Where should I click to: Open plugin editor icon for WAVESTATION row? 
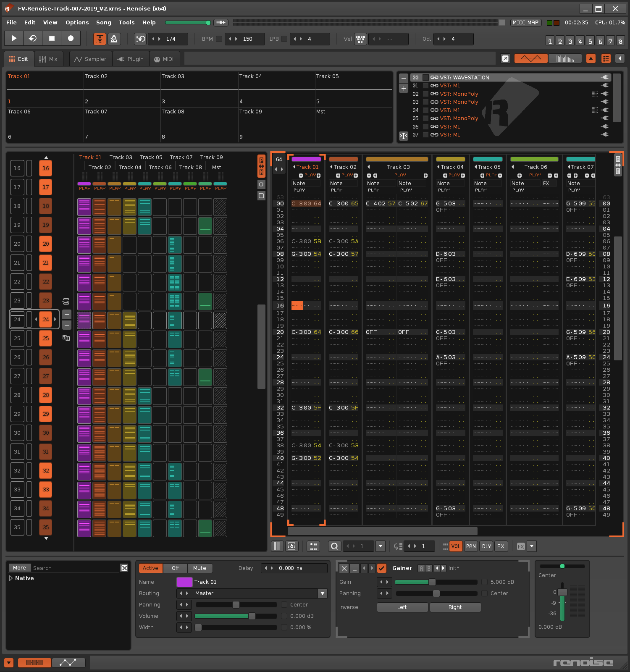[x=605, y=77]
